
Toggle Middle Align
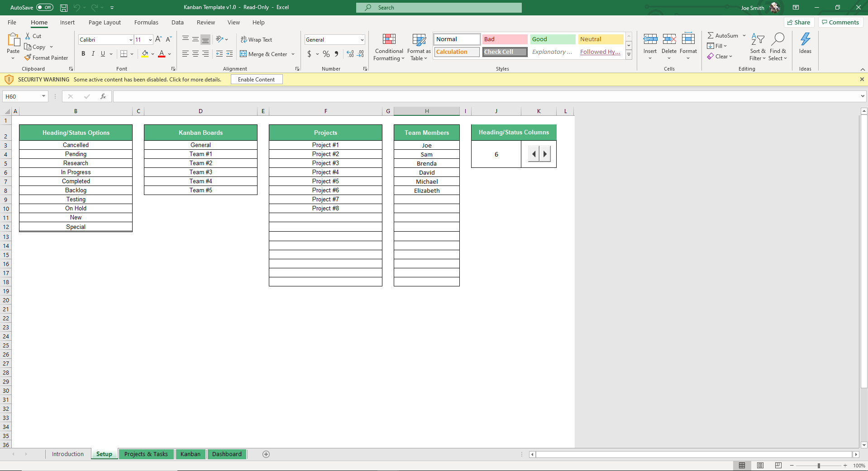(x=196, y=40)
